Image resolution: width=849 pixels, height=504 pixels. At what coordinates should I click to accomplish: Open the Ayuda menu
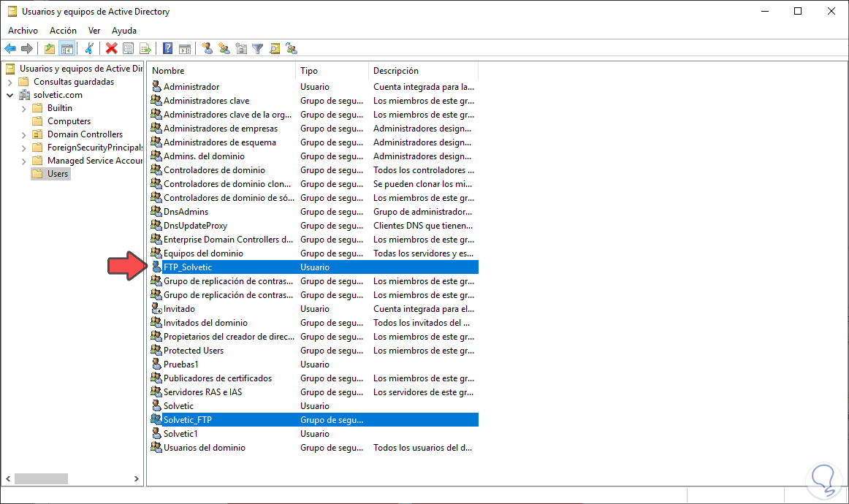(x=124, y=31)
